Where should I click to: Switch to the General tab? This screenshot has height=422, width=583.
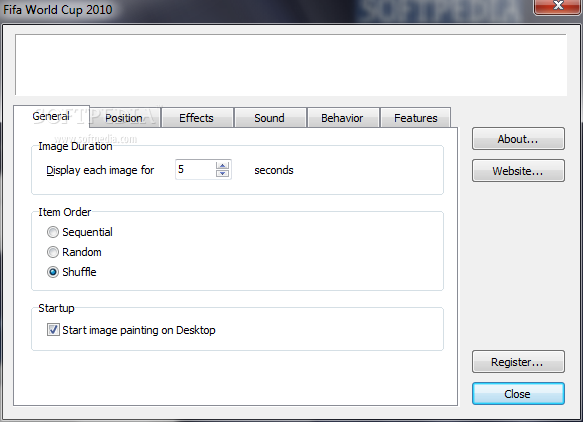[x=51, y=116]
